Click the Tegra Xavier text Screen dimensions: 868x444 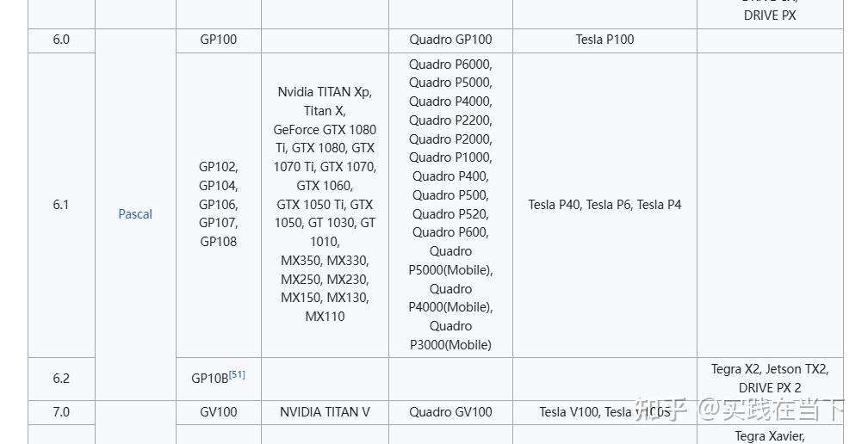[x=770, y=436]
